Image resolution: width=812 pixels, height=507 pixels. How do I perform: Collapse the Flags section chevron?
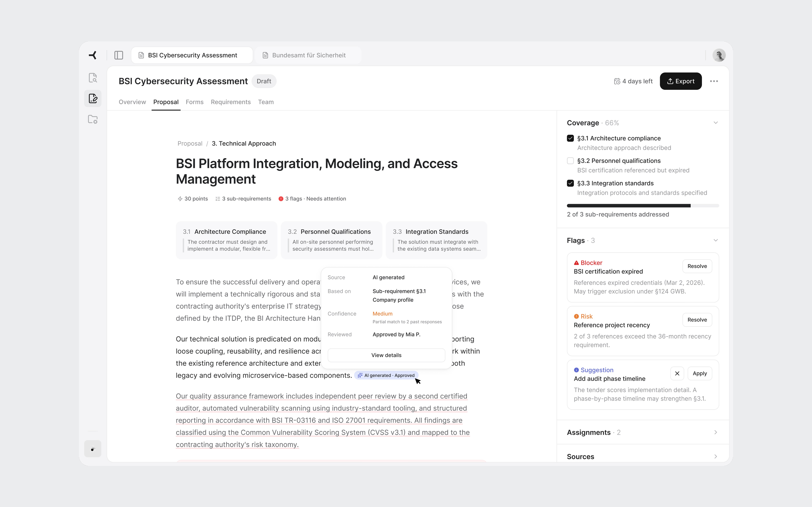[715, 240]
